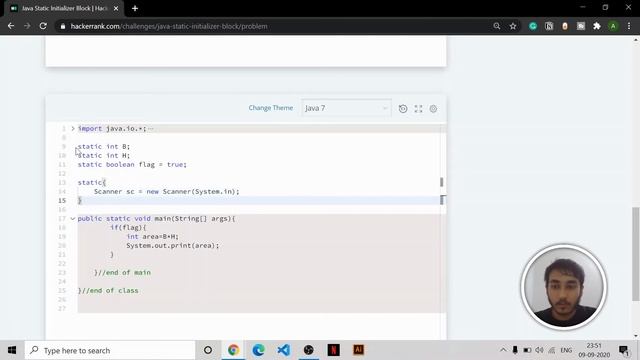The height and width of the screenshot is (360, 640).
Task: Open Chrome three-dot menu
Action: [629, 26]
